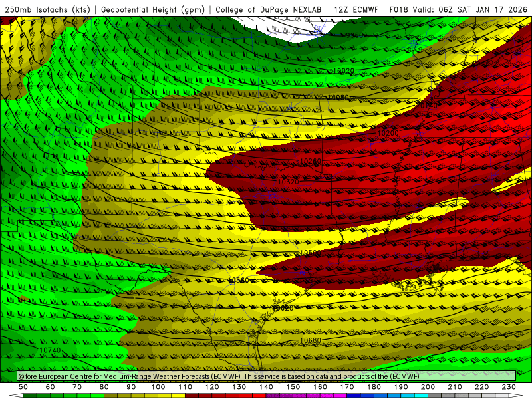Click the 10080 height contour label
Image resolution: width=532 pixels, height=399 pixels.
[x=338, y=97]
